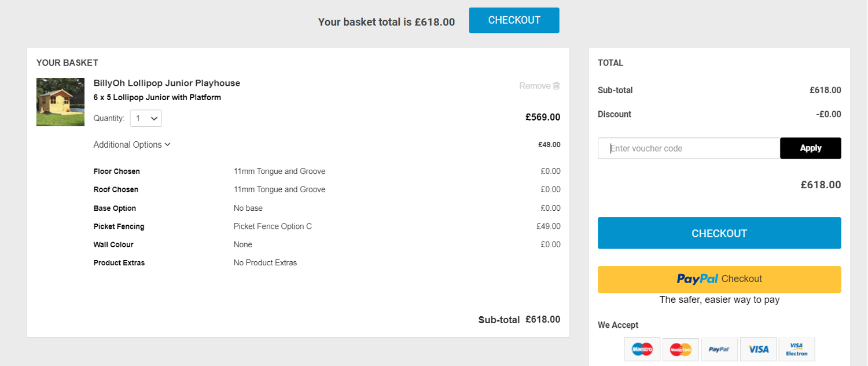The height and width of the screenshot is (366, 868).
Task: Click the 6 x 5 Lollipop Junior variant text
Action: [x=157, y=97]
